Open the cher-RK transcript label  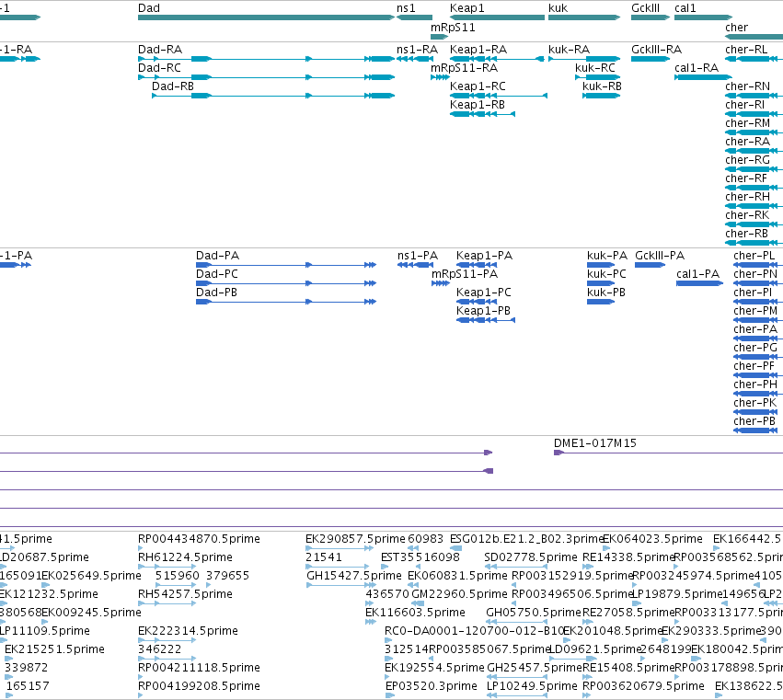(x=747, y=215)
